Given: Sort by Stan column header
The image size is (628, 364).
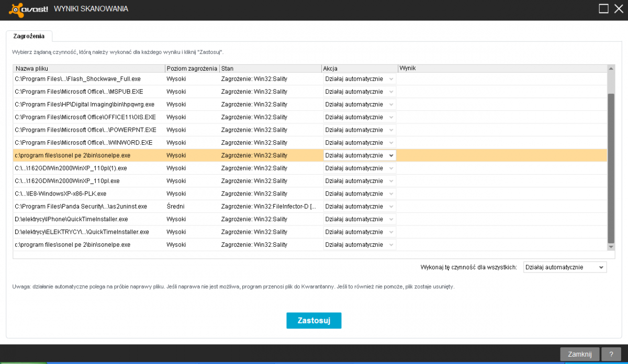Looking at the screenshot, I should tap(270, 69).
